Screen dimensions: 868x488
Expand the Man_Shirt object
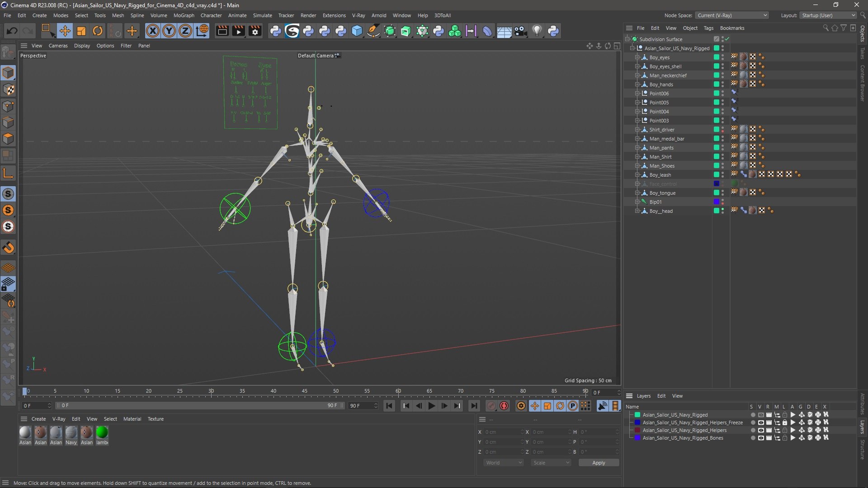click(637, 156)
